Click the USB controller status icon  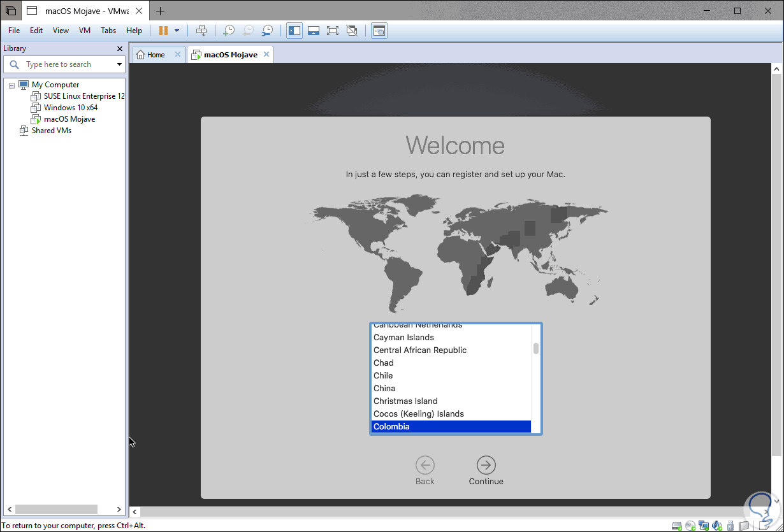730,526
